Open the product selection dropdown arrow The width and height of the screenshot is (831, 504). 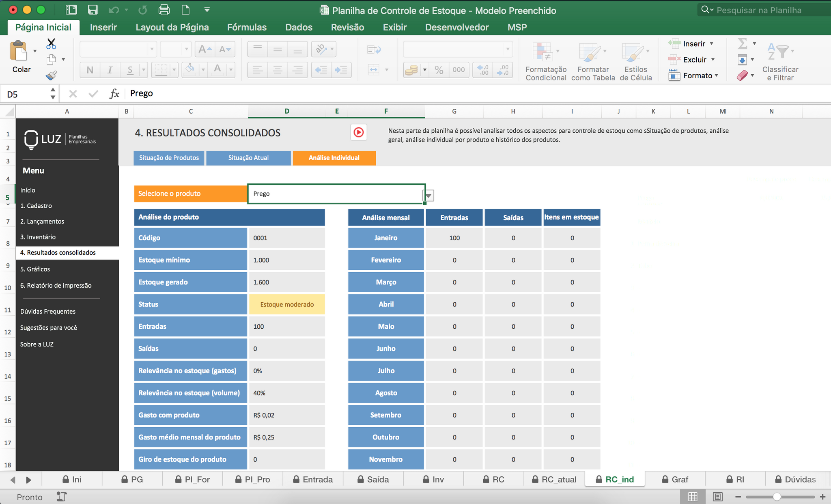[x=429, y=196]
